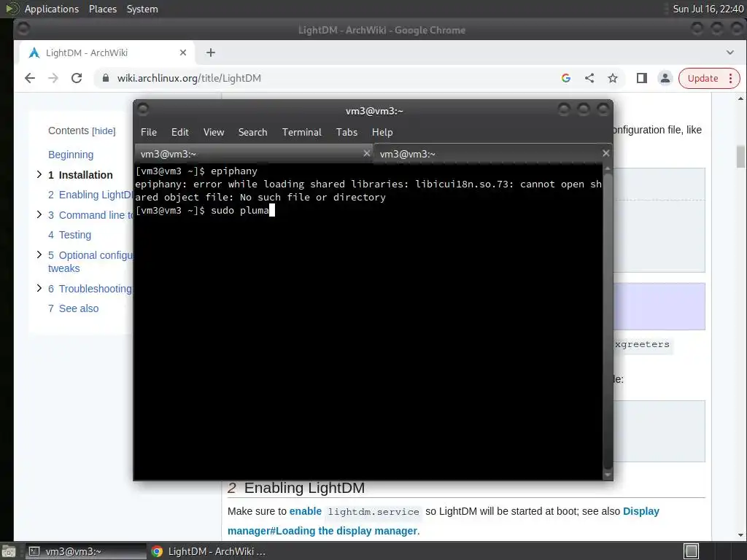
Task: Open Chrome profile avatar
Action: click(665, 78)
